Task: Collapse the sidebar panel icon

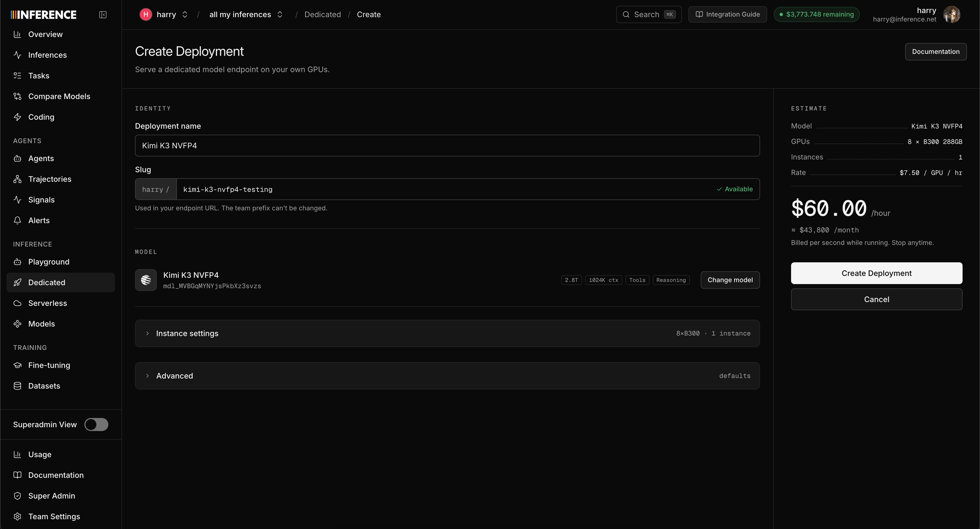Action: [103, 14]
